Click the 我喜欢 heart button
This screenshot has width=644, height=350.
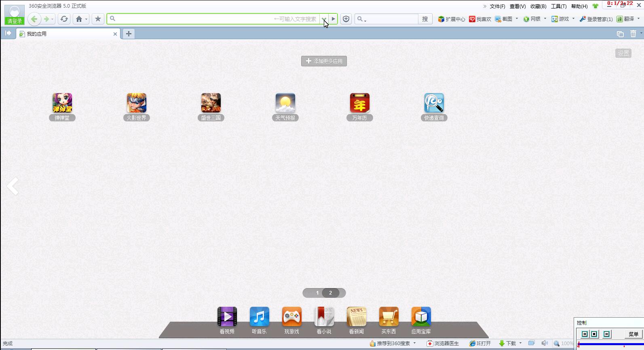(x=480, y=19)
